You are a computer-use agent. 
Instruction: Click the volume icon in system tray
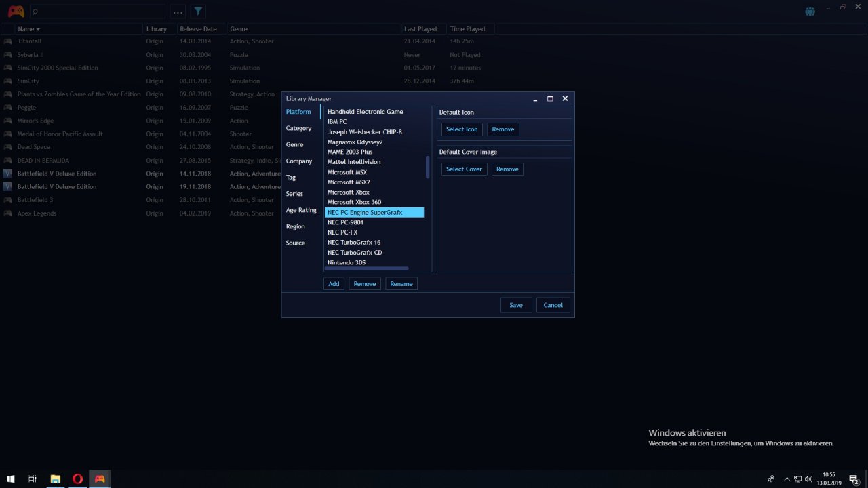pyautogui.click(x=809, y=479)
